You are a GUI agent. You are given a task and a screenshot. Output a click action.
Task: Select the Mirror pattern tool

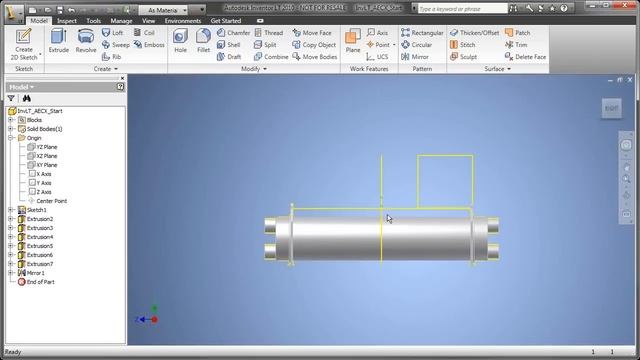(x=415, y=57)
